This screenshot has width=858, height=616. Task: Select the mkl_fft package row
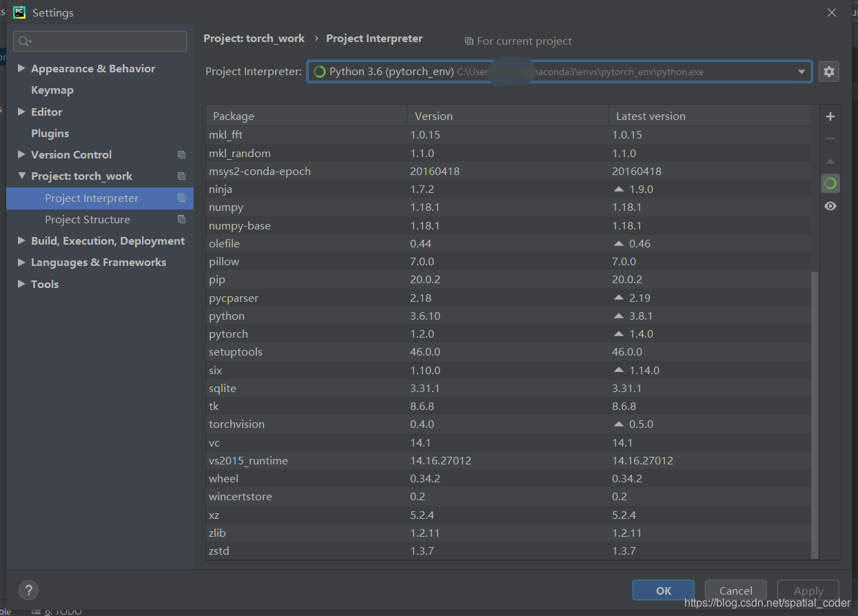coord(509,135)
